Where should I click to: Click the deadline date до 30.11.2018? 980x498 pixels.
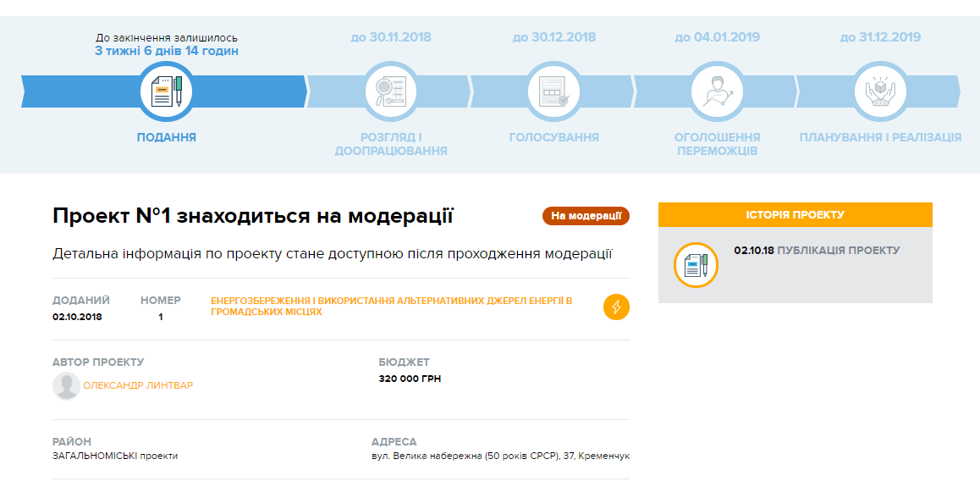coord(390,37)
